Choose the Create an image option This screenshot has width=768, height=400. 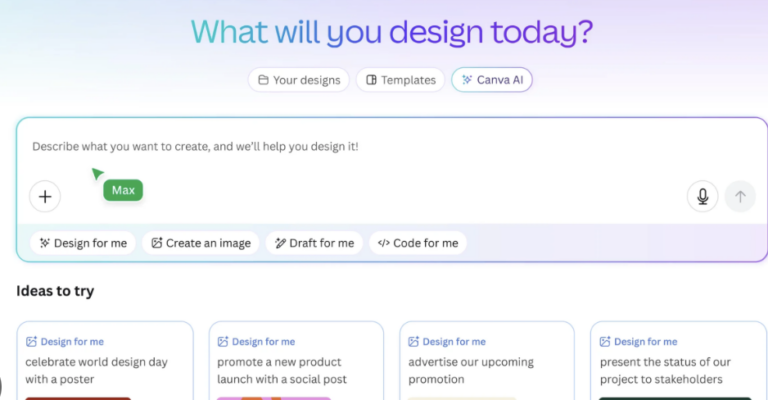(201, 243)
